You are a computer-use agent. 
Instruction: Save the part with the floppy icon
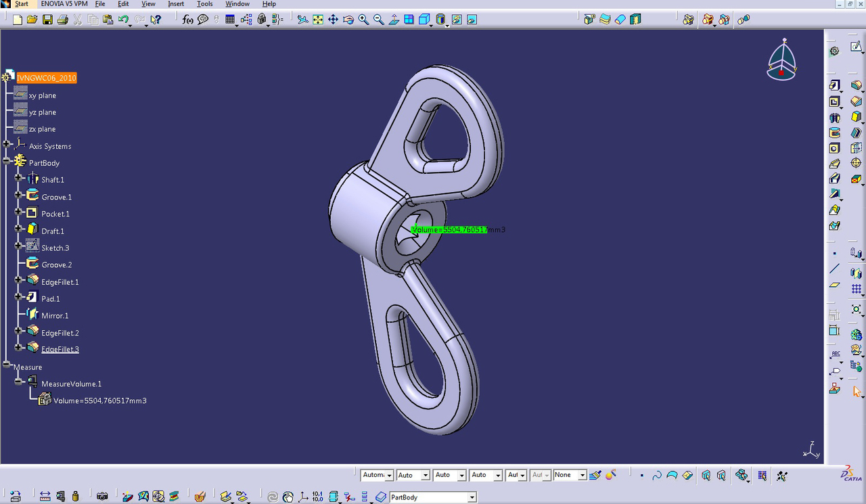click(x=47, y=20)
